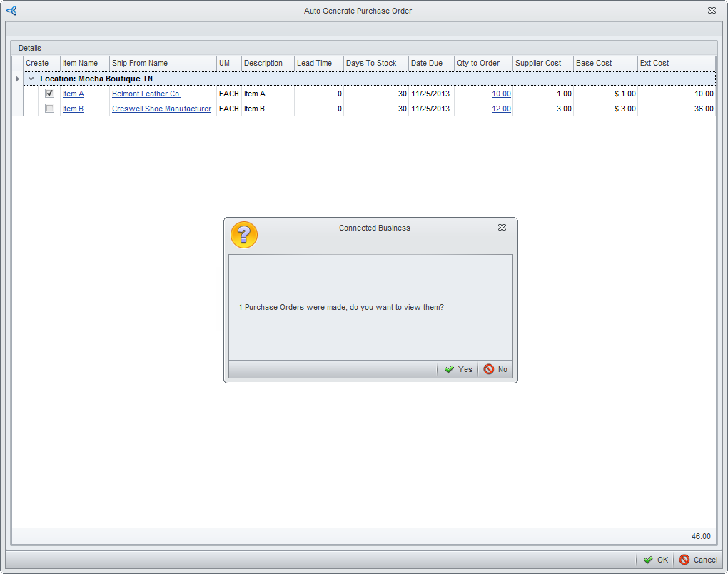Screen dimensions: 728x574
Task: Click the question mark dialog icon
Action: tap(244, 234)
